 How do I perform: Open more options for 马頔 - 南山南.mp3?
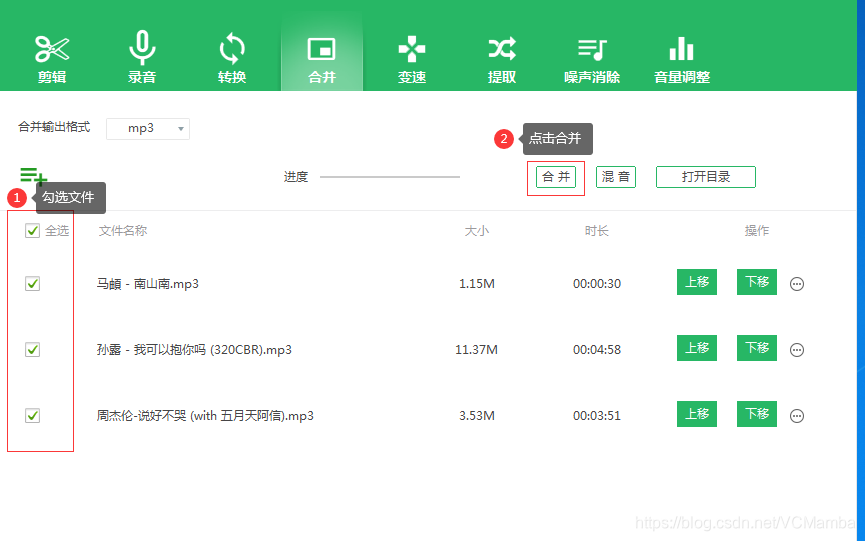coord(797,284)
